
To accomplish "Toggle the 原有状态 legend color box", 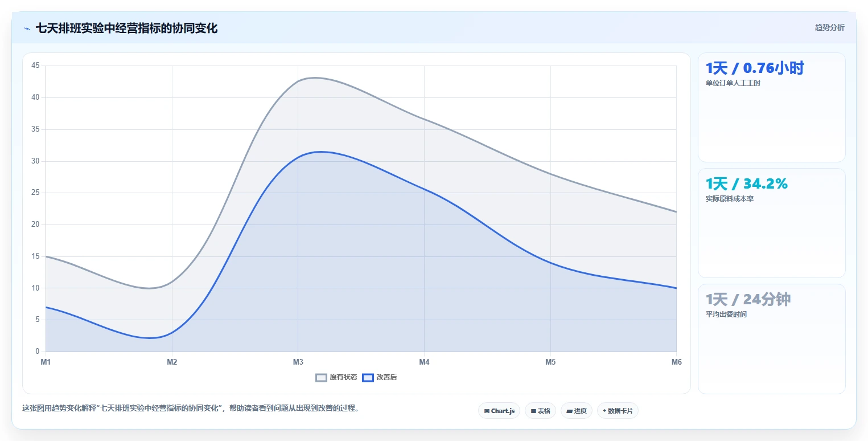I will [322, 377].
